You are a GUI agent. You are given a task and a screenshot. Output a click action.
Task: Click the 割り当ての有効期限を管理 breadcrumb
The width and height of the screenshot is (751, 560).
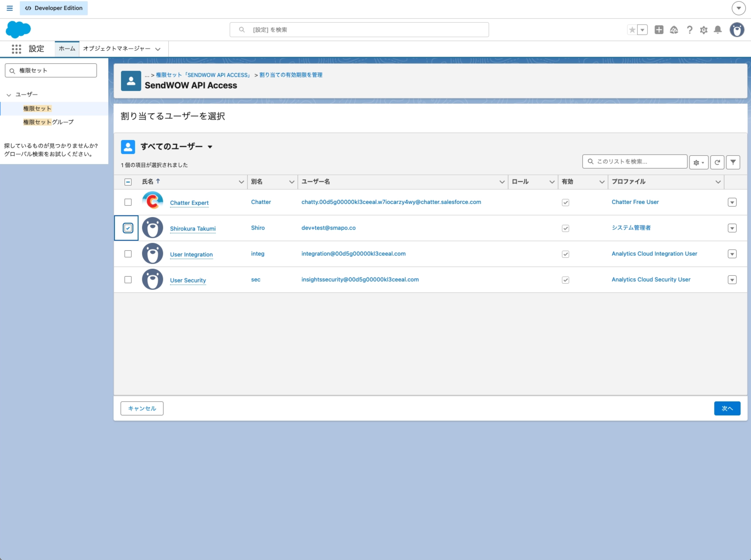click(x=291, y=75)
